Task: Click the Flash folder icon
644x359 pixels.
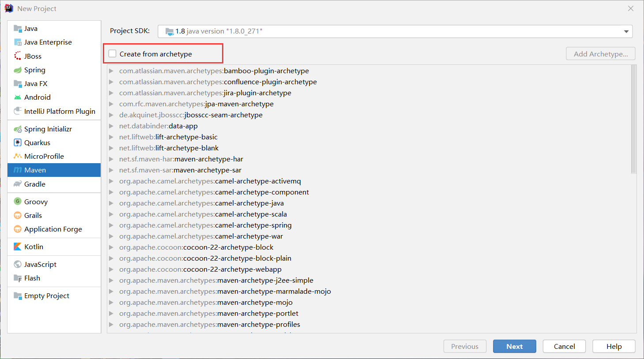Action: pyautogui.click(x=18, y=278)
